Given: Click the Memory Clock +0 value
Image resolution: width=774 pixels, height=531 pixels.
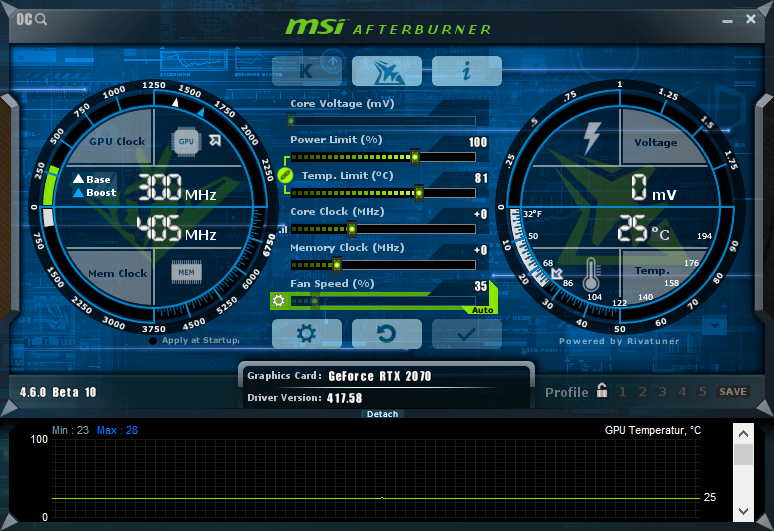Looking at the screenshot, I should [481, 250].
